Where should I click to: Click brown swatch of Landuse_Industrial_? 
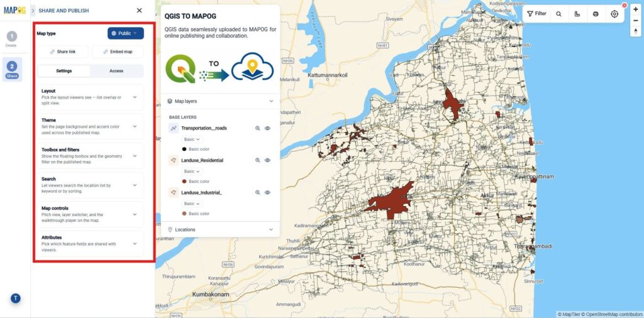184,214
